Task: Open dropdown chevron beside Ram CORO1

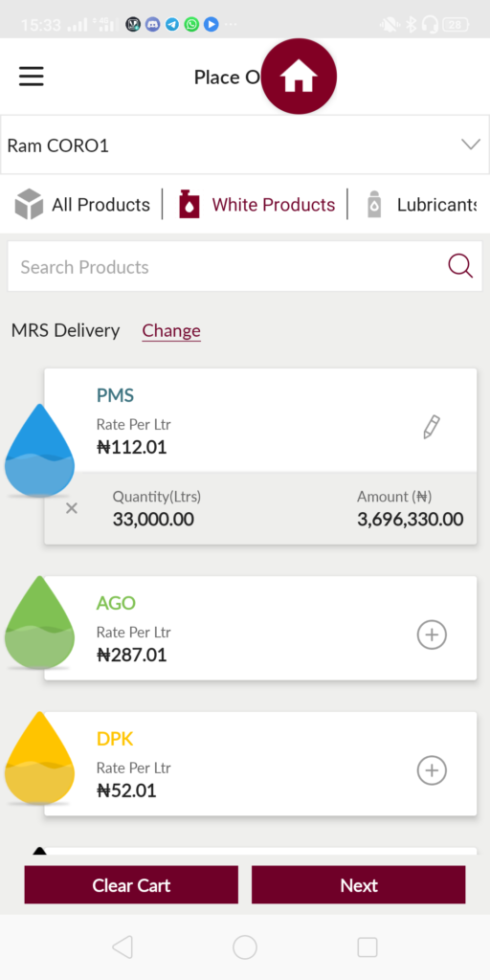Action: [470, 145]
